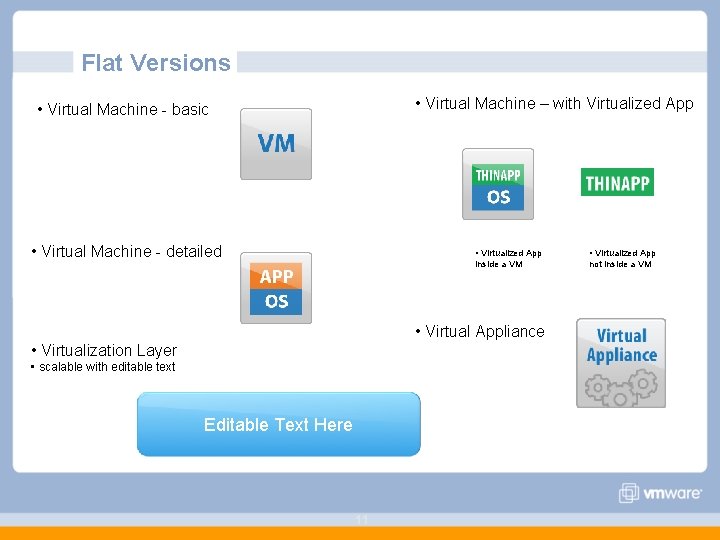Click the 'Virtual Machine - basic' bullet
The height and width of the screenshot is (540, 720).
123,109
